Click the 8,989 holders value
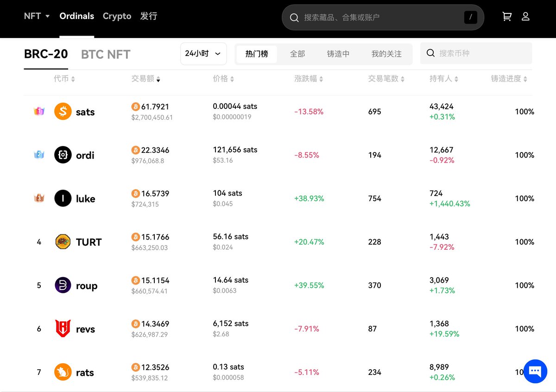This screenshot has width=556, height=392. click(x=439, y=367)
